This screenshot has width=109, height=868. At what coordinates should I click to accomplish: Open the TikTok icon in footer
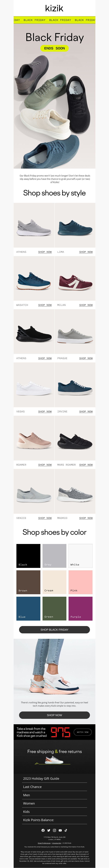click(x=66, y=830)
